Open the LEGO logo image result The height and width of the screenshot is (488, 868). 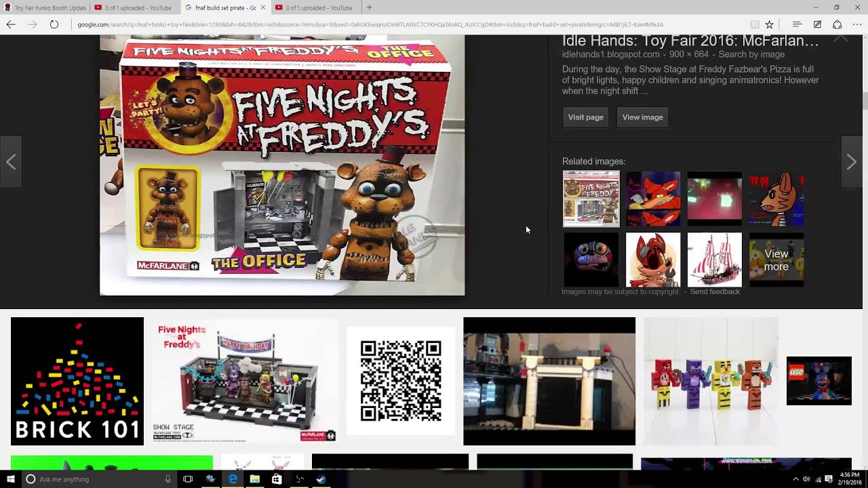819,381
